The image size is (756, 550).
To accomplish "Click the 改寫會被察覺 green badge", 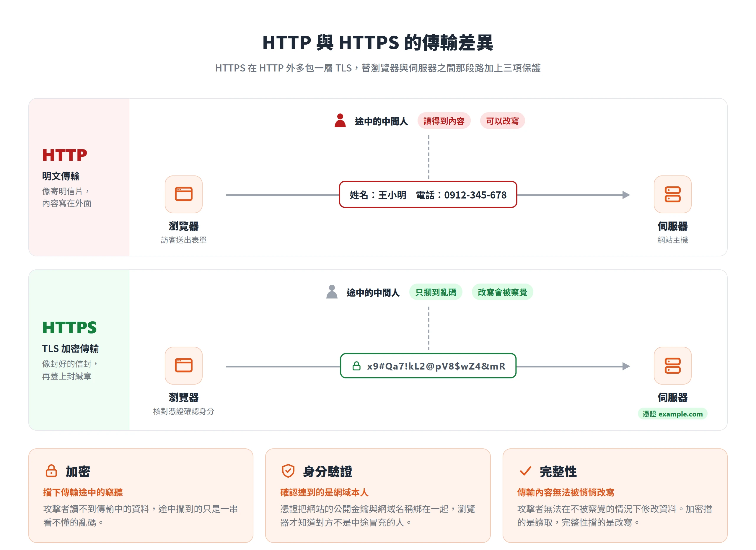I will [502, 292].
